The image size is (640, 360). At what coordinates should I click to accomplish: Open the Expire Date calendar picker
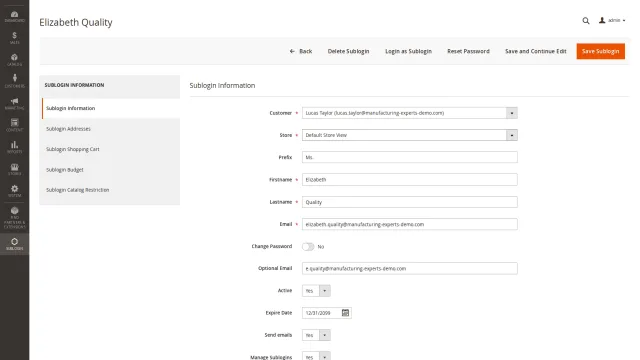[345, 313]
